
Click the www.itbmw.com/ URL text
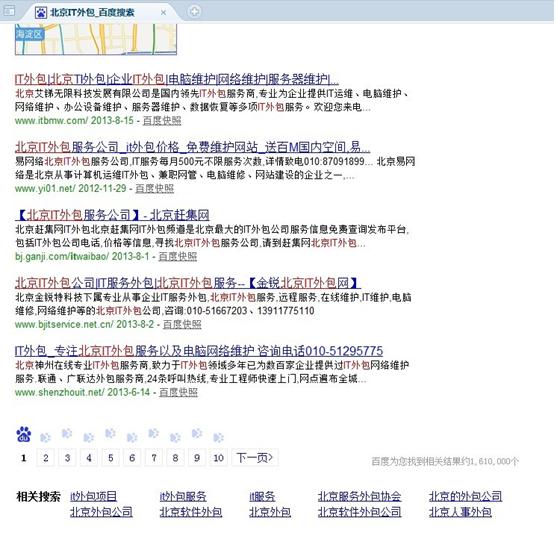point(51,121)
